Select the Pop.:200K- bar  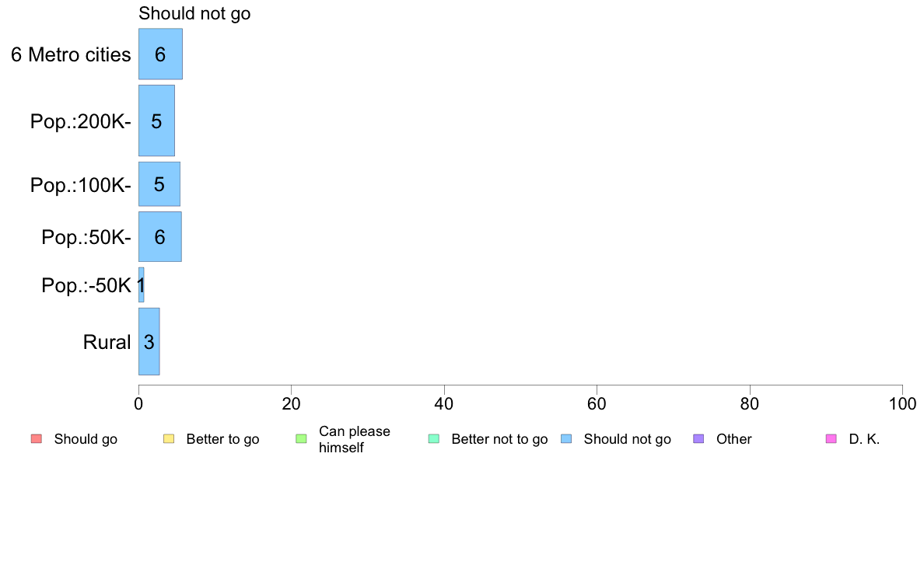(156, 120)
